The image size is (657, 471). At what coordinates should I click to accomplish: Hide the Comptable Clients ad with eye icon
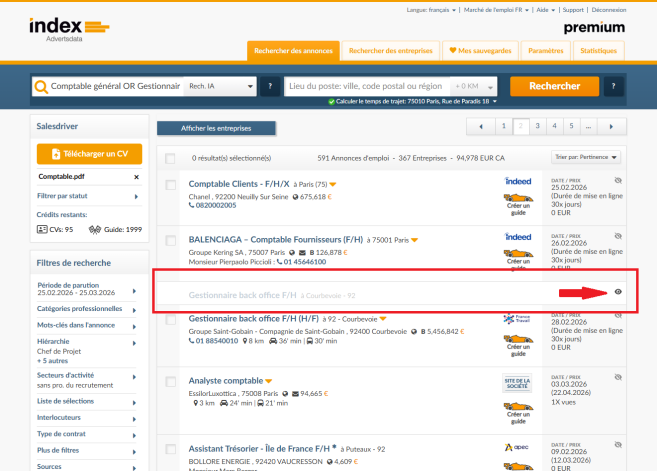618,181
